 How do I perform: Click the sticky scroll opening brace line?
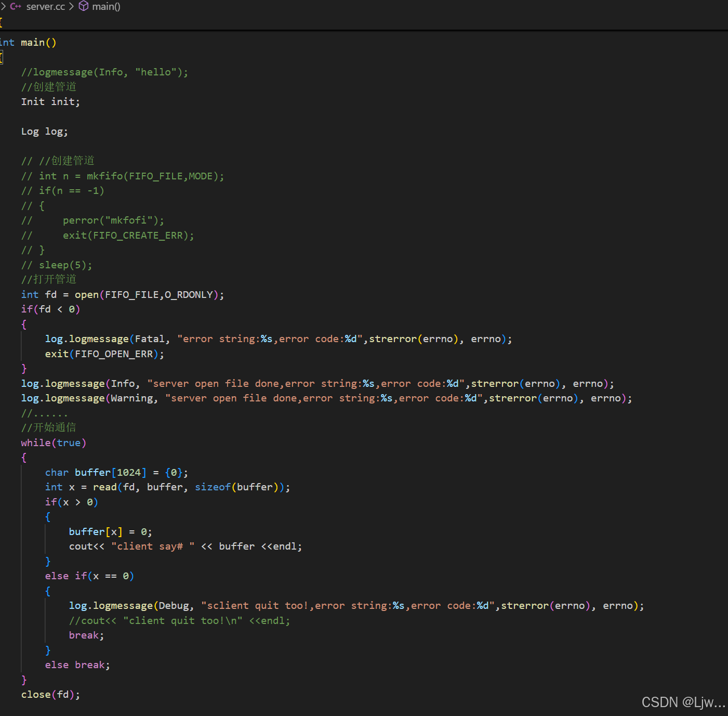tap(2, 22)
